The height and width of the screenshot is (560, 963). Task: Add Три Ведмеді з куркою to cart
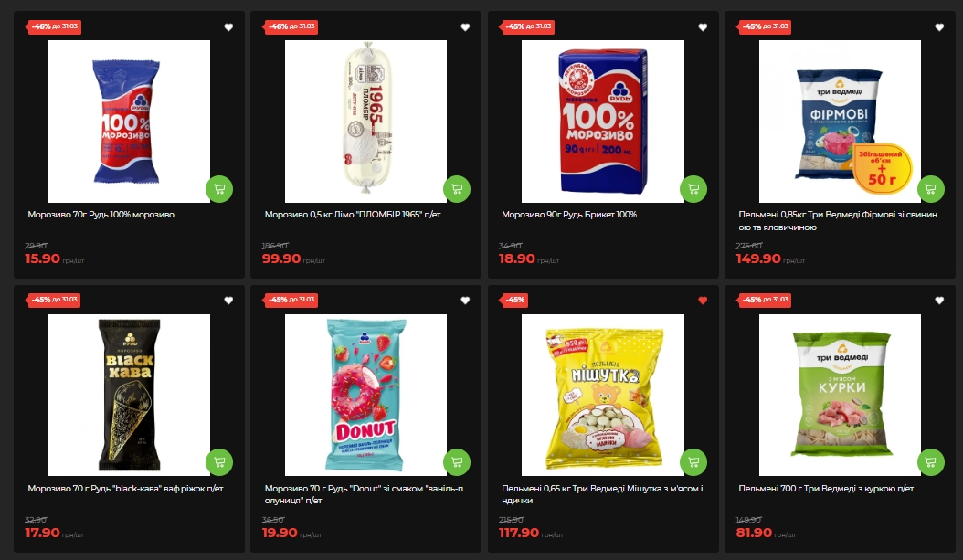click(930, 461)
